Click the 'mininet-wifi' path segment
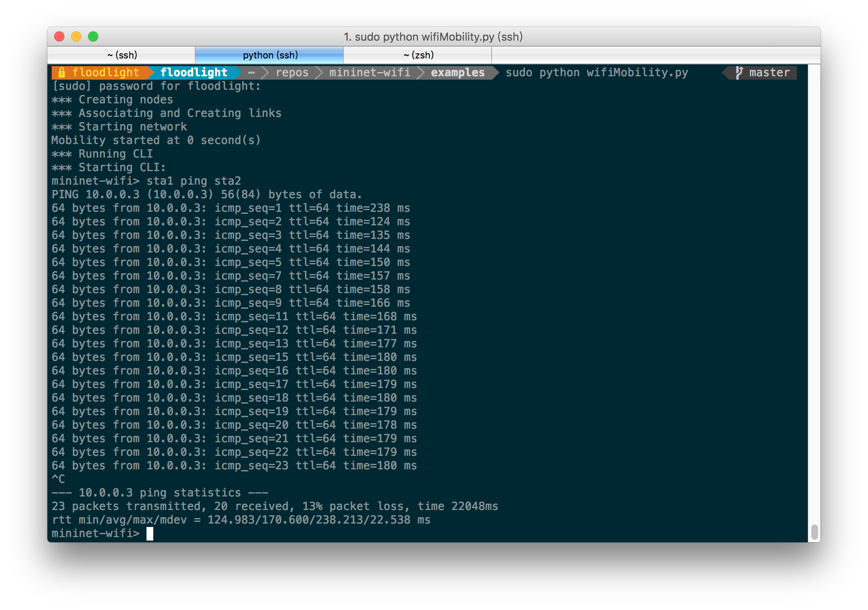 coord(370,72)
